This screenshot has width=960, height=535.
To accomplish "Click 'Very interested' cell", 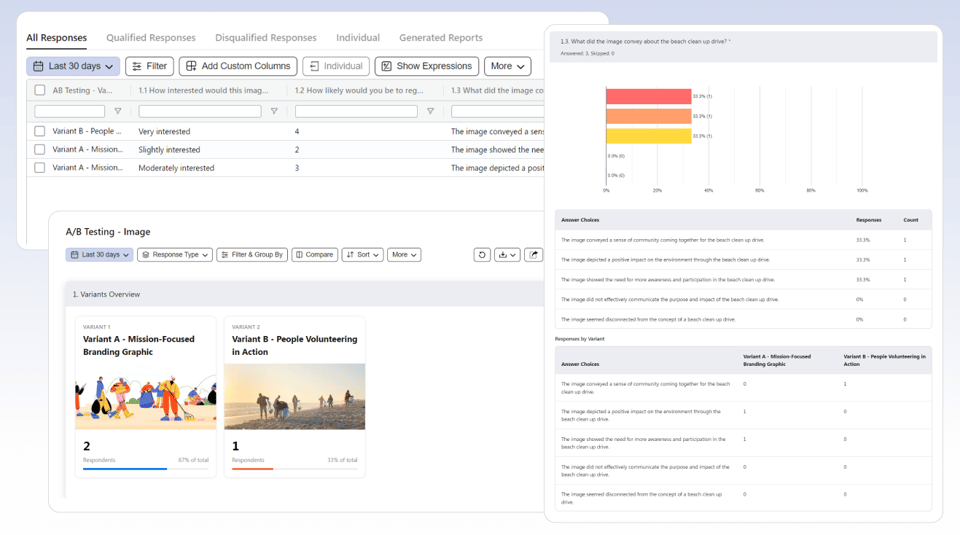I will (164, 132).
